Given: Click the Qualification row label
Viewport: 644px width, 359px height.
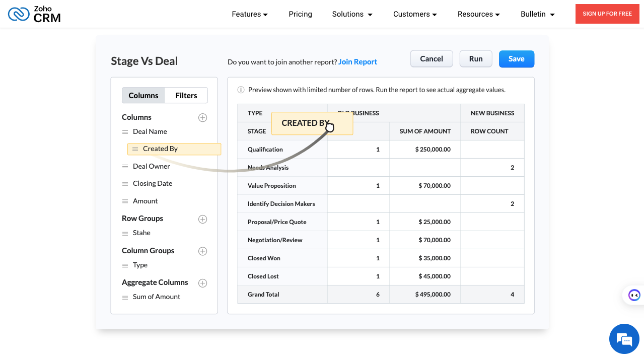Looking at the screenshot, I should click(x=265, y=150).
